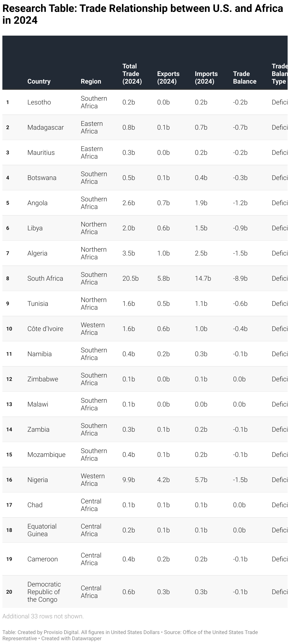Click Nigeria's 4.2b exports value
The width and height of the screenshot is (290, 644).
[163, 480]
